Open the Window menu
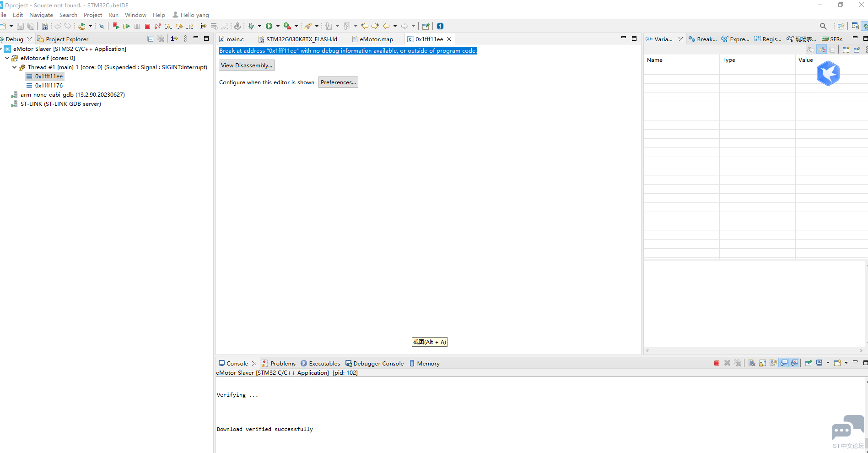 [x=135, y=15]
